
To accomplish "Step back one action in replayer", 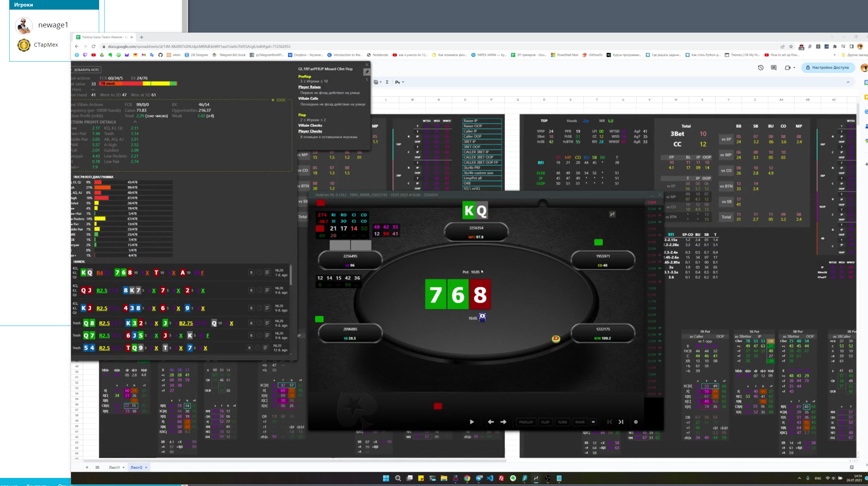I will [491, 422].
